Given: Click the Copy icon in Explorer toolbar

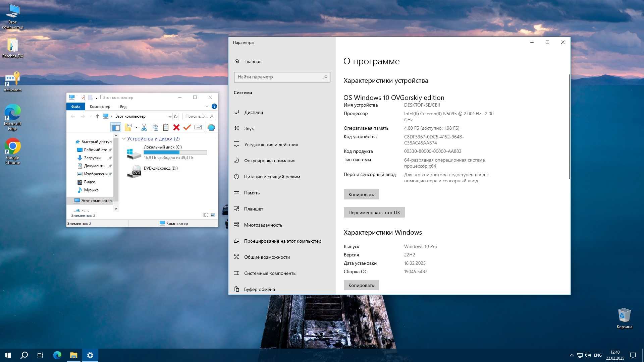Looking at the screenshot, I should point(155,127).
